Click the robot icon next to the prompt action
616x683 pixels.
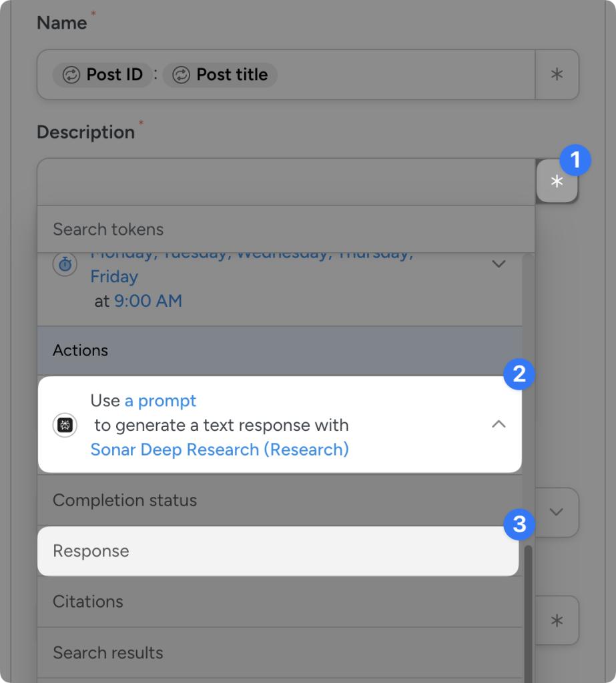click(64, 425)
